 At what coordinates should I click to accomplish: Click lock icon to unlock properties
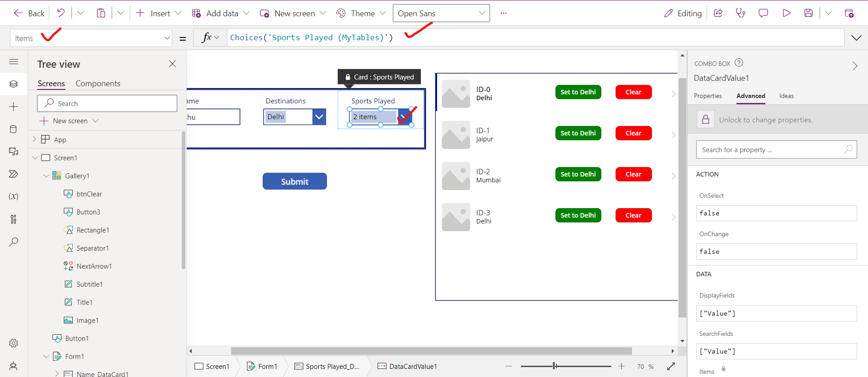coord(705,120)
